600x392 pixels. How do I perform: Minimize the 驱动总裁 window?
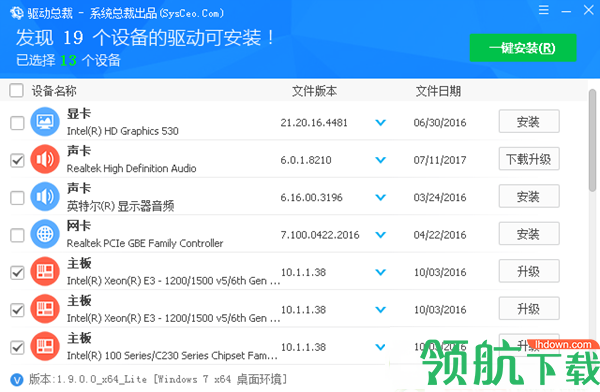pos(566,12)
